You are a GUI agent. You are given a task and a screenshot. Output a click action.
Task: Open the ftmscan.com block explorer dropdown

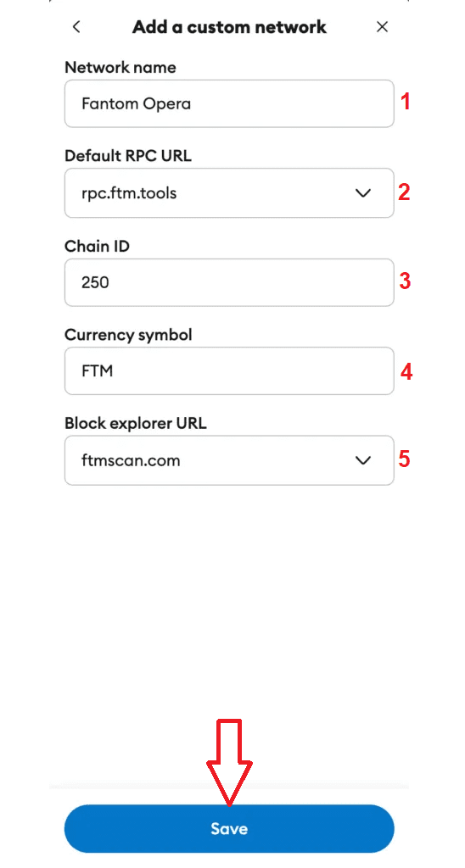229,460
